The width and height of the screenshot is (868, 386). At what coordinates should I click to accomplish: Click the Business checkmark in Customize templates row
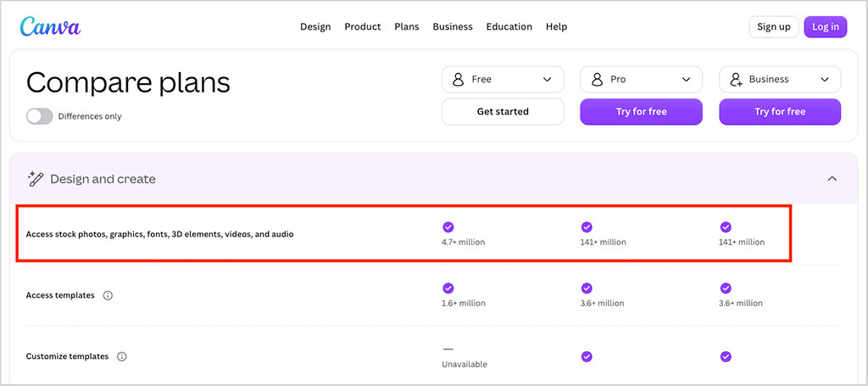726,356
